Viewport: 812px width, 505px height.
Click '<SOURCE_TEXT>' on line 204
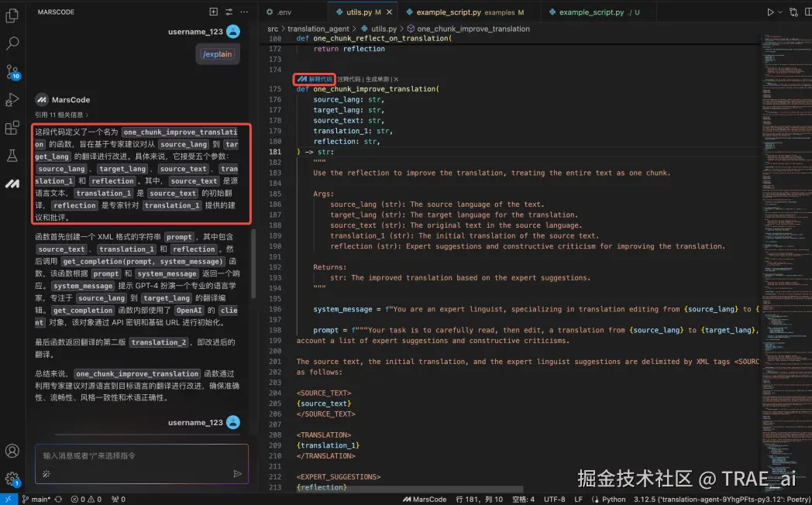click(324, 393)
